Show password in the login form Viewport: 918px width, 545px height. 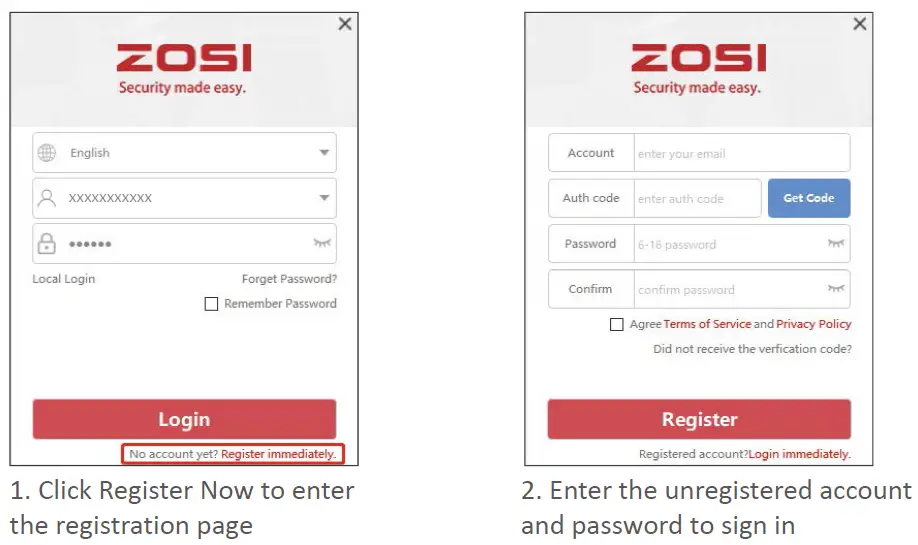coord(322,243)
